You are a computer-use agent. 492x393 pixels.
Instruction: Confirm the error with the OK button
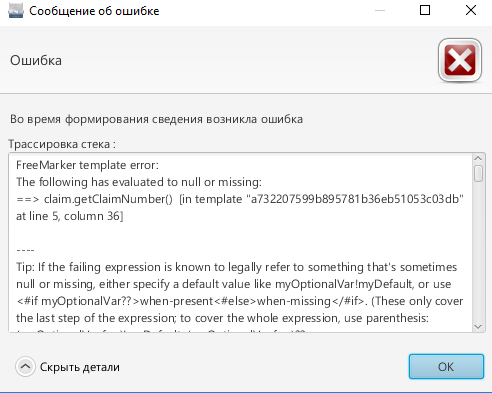click(x=446, y=367)
